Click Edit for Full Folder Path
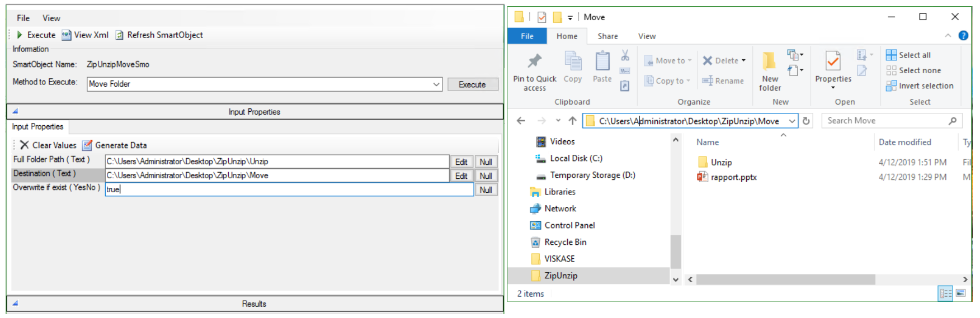Image resolution: width=980 pixels, height=318 pixels. 461,162
